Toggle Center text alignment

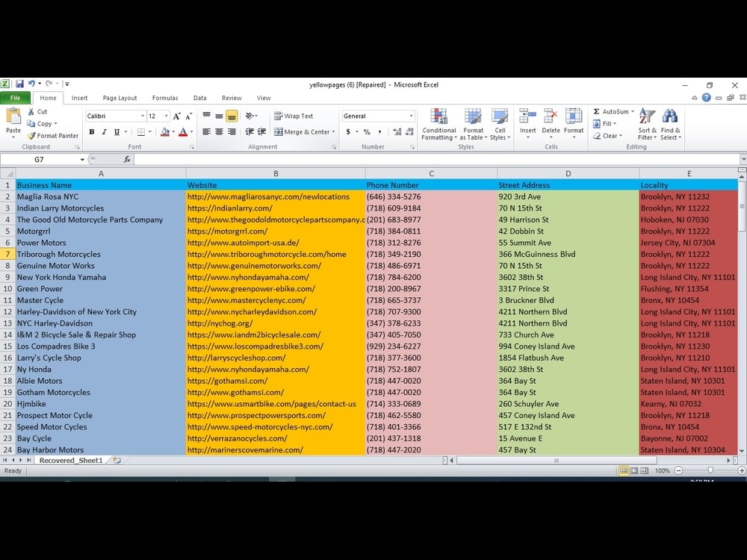pos(219,132)
